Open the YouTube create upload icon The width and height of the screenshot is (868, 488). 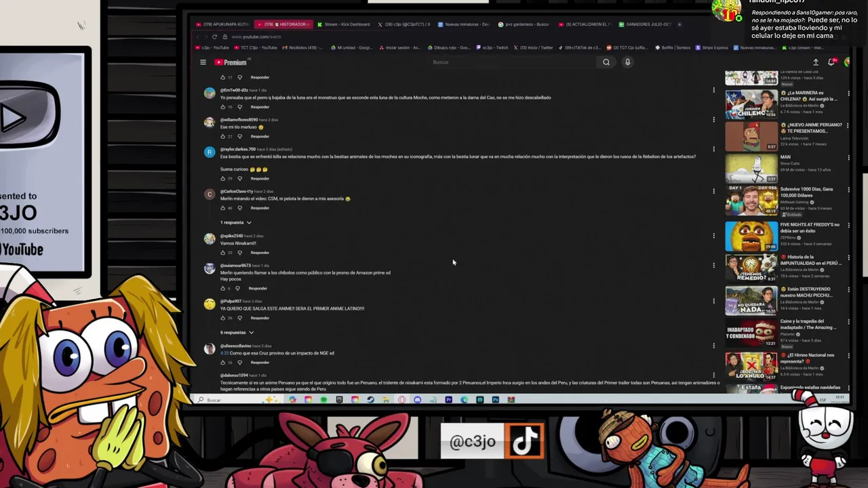click(x=816, y=62)
